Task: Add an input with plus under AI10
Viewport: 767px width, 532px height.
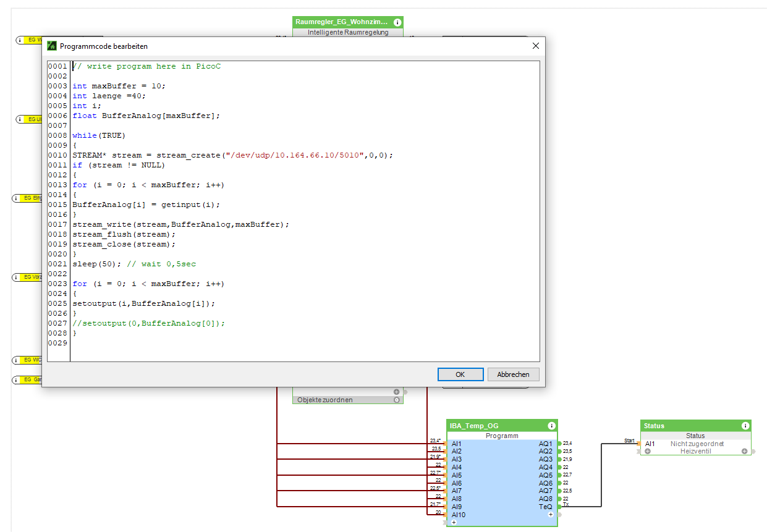Action: [x=454, y=522]
